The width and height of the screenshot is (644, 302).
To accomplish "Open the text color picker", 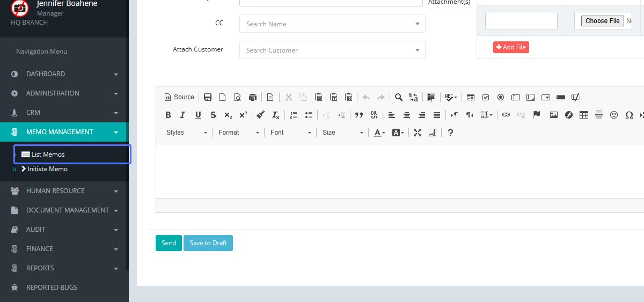I will pos(379,132).
